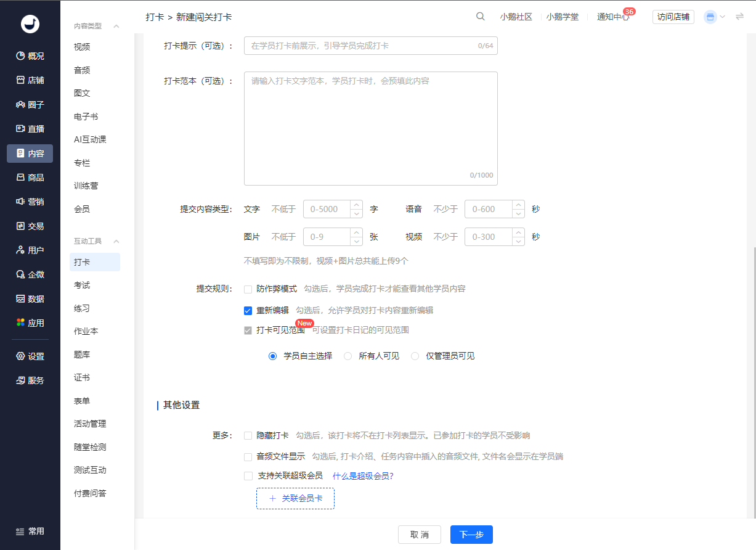Open the 什么是超级会员? link
The image size is (756, 550).
coord(363,476)
